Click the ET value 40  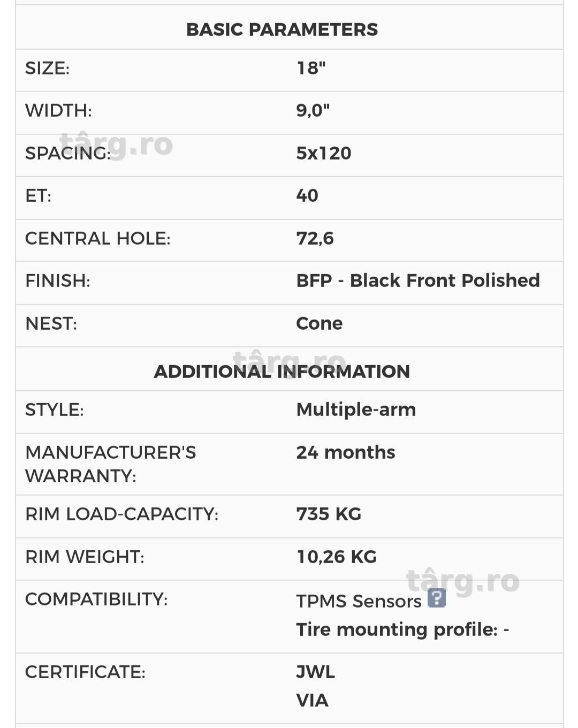point(307,195)
